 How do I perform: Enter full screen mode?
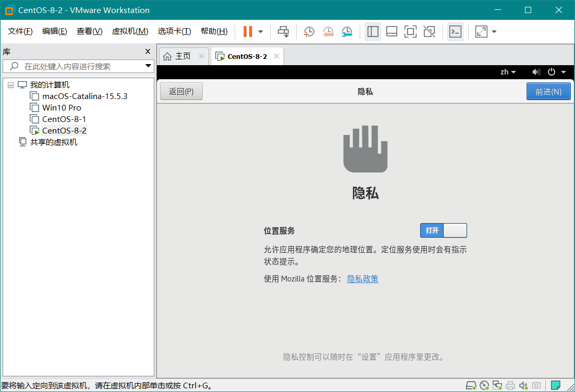[x=410, y=32]
